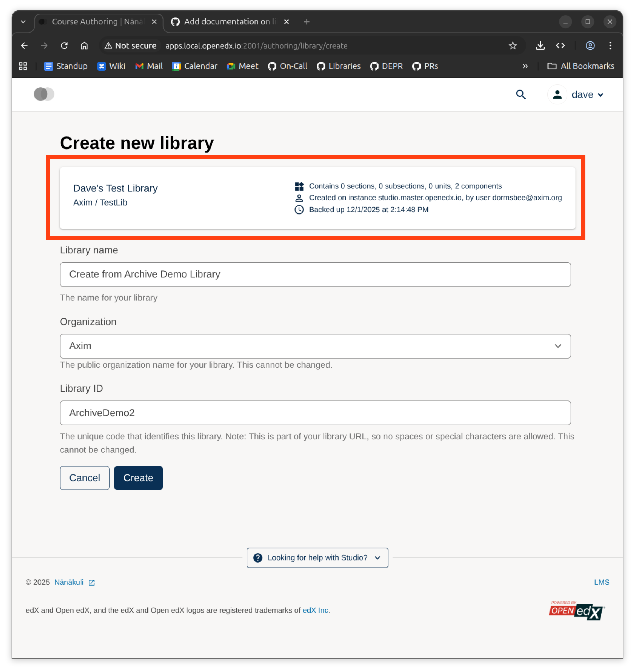Toggle the theme switch in the Studio header
Viewport: 635px width, 672px height.
[x=44, y=94]
